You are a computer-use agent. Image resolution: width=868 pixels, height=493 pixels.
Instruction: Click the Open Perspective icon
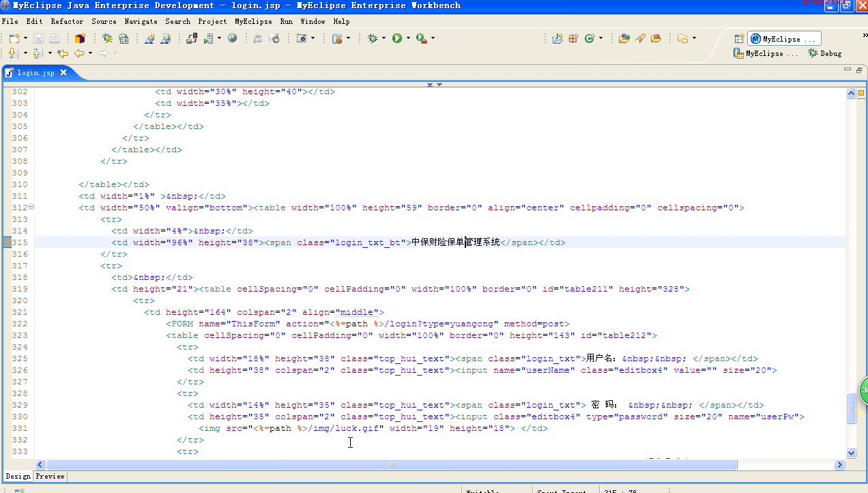coord(738,39)
